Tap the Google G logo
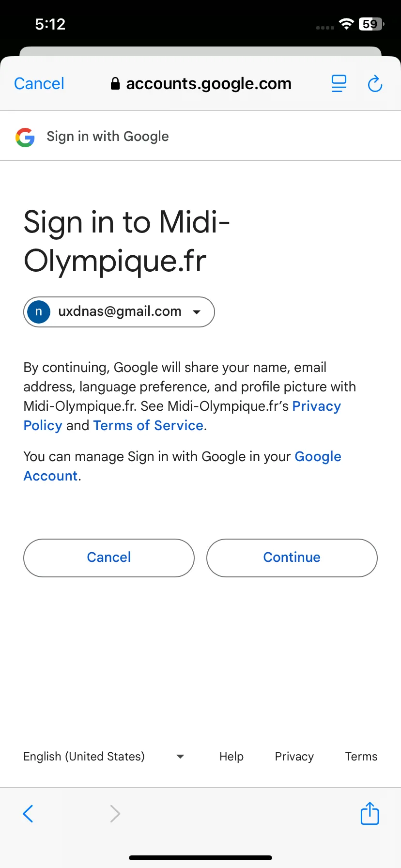This screenshot has height=868, width=401. click(x=25, y=137)
